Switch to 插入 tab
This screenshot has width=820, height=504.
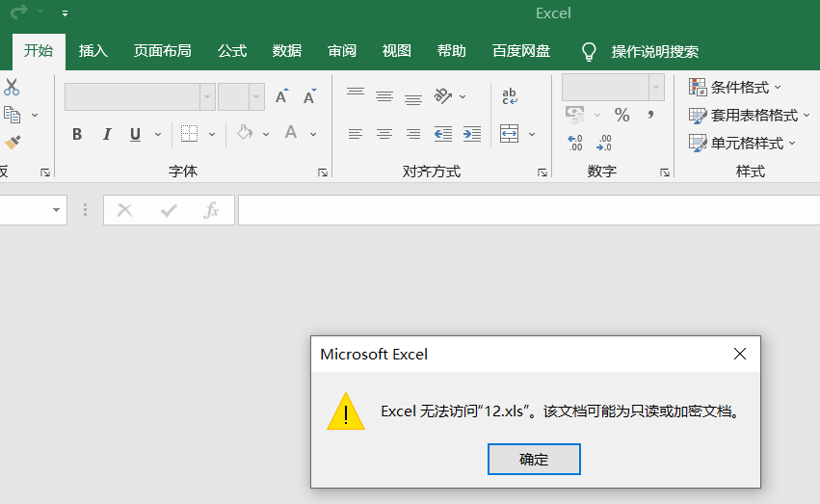click(x=93, y=51)
